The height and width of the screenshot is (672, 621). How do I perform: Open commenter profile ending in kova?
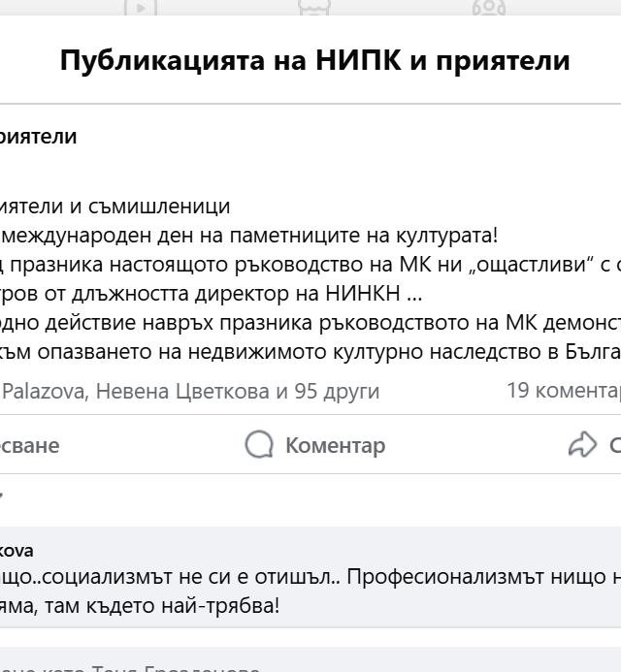tap(16, 550)
